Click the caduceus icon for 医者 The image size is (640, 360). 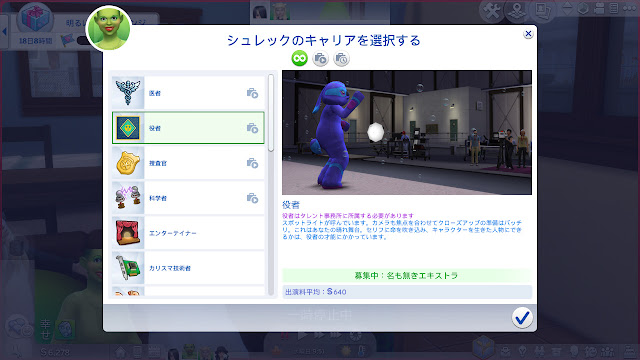(128, 93)
